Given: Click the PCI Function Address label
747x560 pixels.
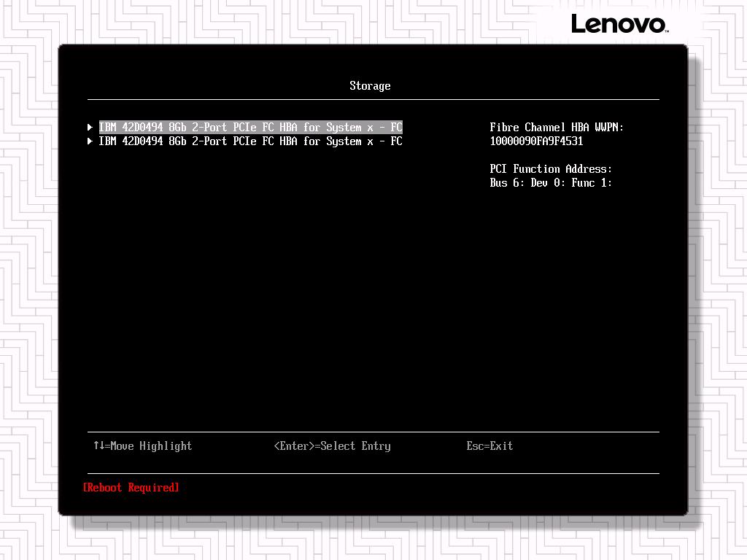Looking at the screenshot, I should 551,168.
